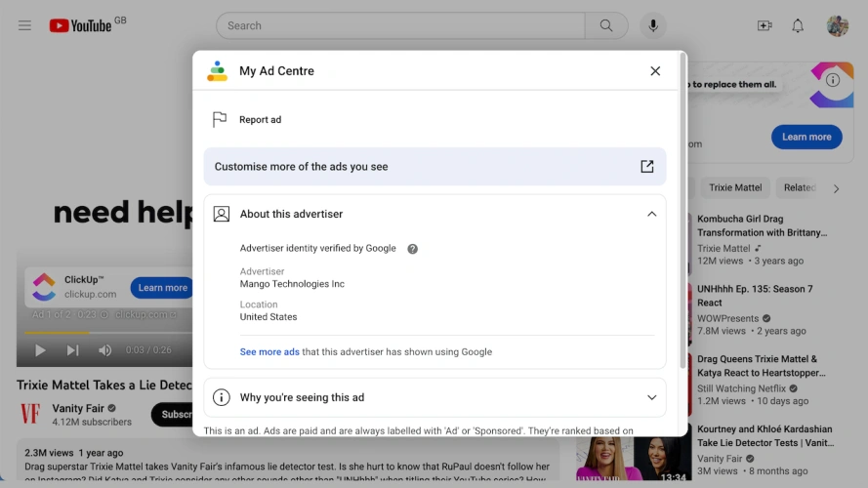Type in the YouTube search field
Viewport: 868px width, 488px height.
(400, 25)
